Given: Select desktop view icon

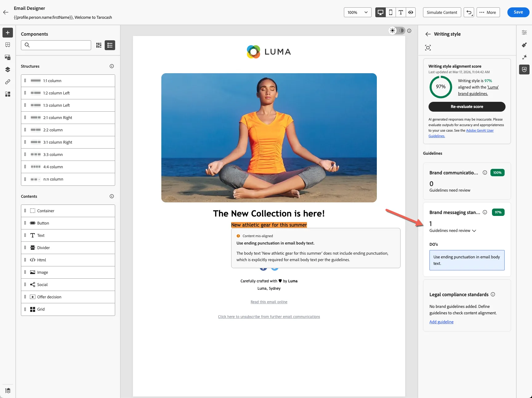Looking at the screenshot, I should click(381, 12).
